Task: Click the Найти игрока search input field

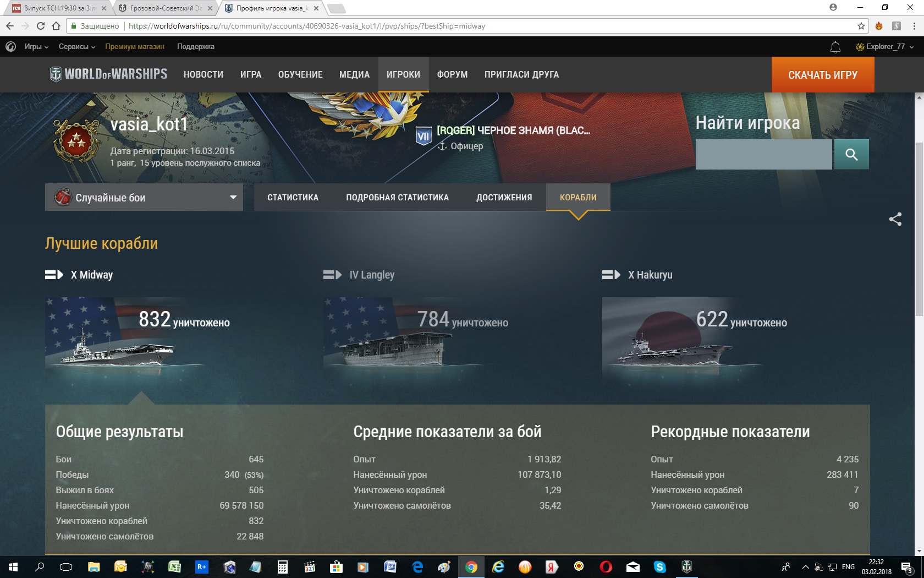Action: 763,154
